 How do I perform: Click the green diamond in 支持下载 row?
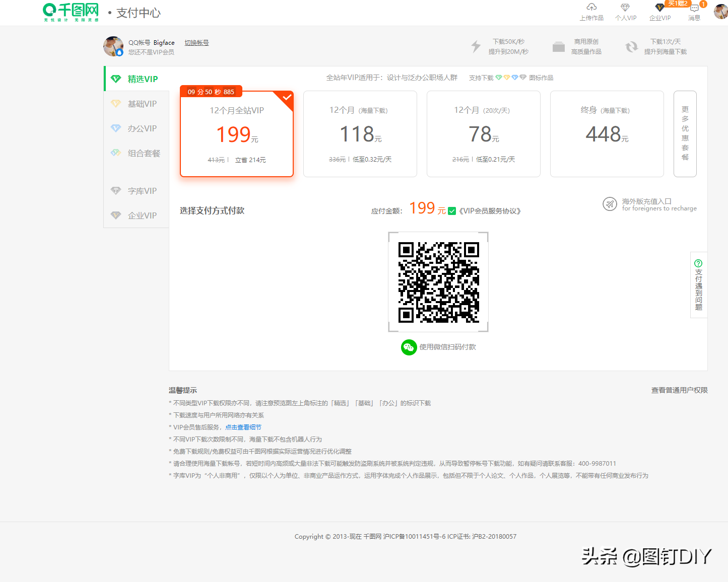[x=499, y=78]
